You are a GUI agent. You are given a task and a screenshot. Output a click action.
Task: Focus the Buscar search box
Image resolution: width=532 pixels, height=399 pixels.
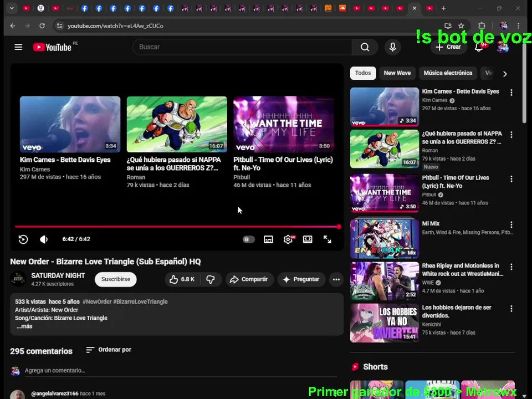point(242,47)
